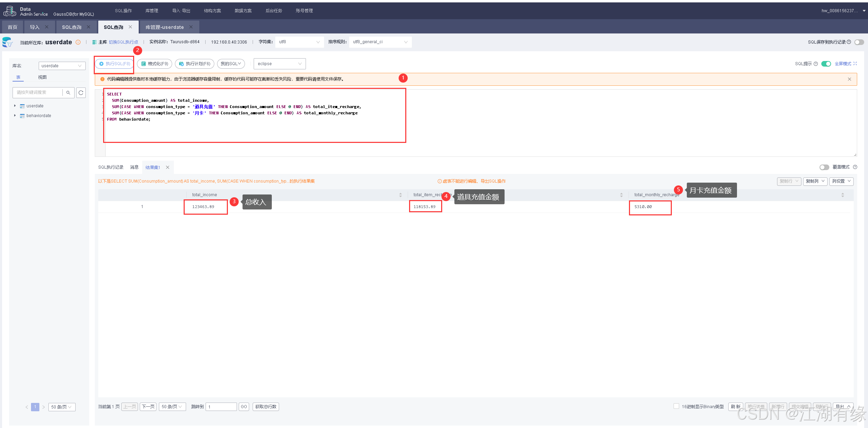Toggle the SQL hint switch off

point(826,64)
